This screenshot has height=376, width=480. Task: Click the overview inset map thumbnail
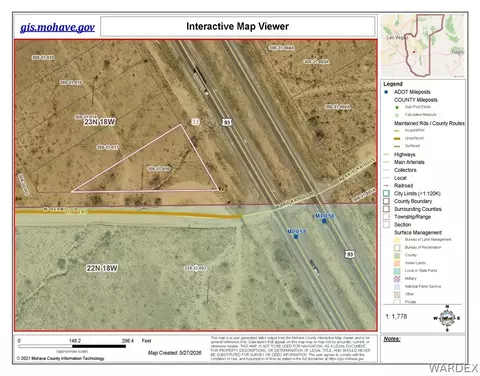(423, 46)
